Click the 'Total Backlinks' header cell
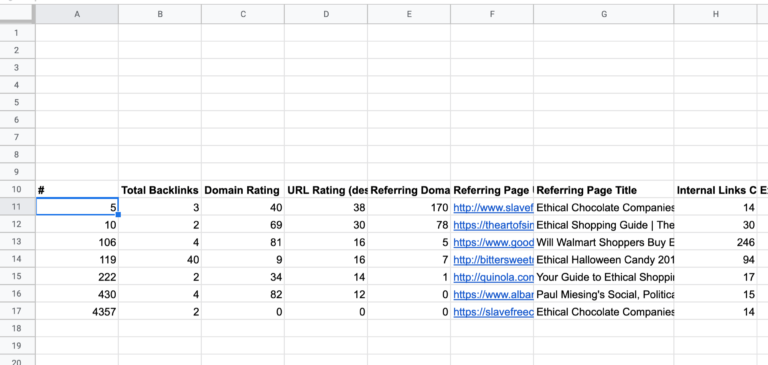Image resolution: width=768 pixels, height=365 pixels. click(160, 190)
